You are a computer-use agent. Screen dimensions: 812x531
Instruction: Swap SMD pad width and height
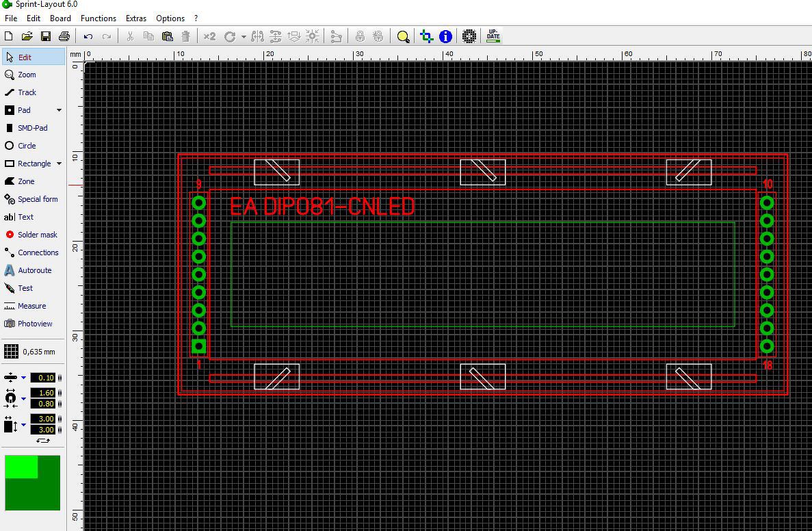coord(43,441)
